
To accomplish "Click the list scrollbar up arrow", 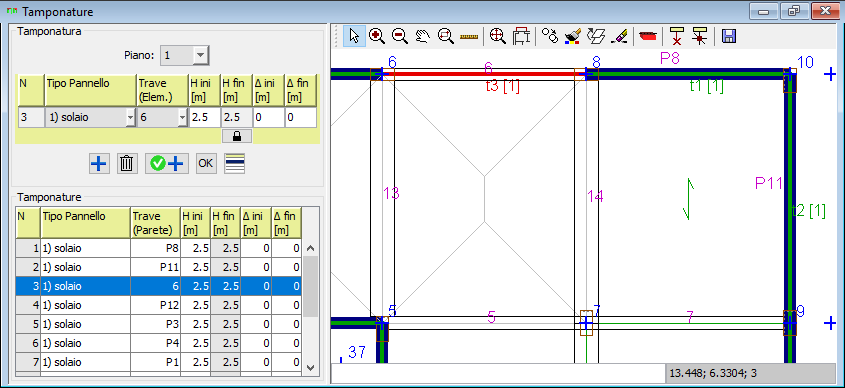I will click(310, 248).
